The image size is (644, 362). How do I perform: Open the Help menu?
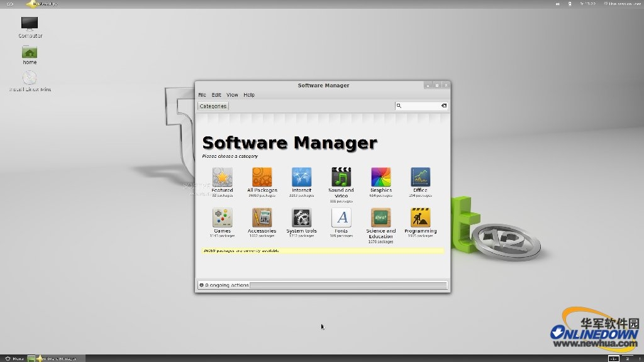click(249, 95)
